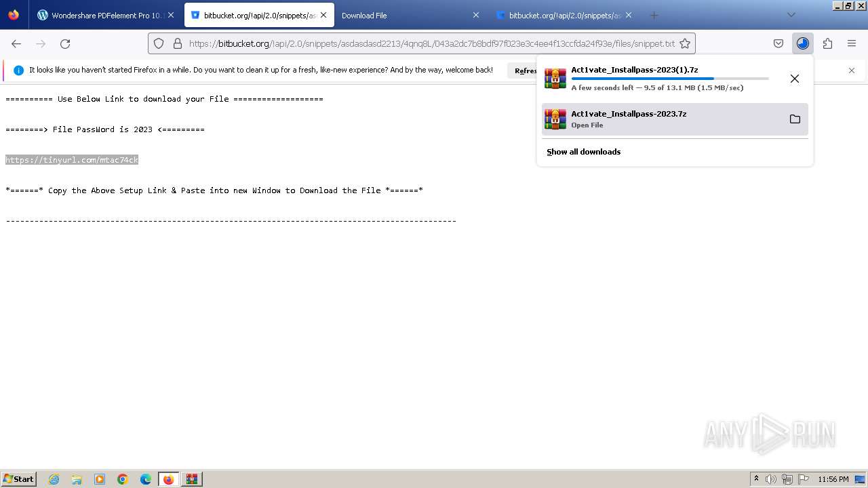The image size is (868, 488).
Task: Open the Action Center flag icon
Action: pos(804,479)
